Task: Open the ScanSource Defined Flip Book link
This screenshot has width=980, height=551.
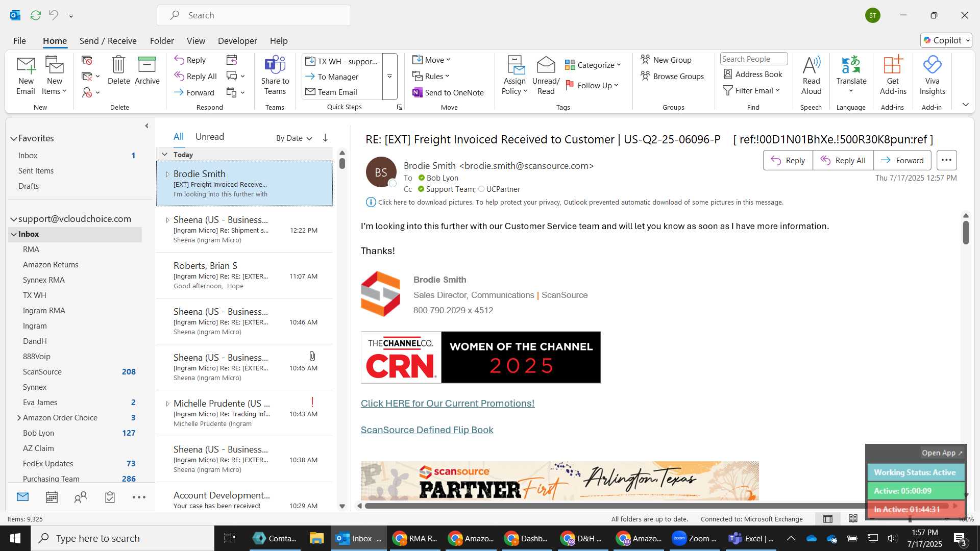Action: (427, 430)
